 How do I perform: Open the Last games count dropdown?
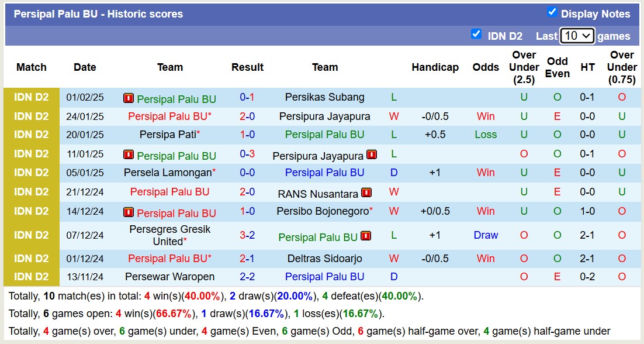[x=577, y=36]
